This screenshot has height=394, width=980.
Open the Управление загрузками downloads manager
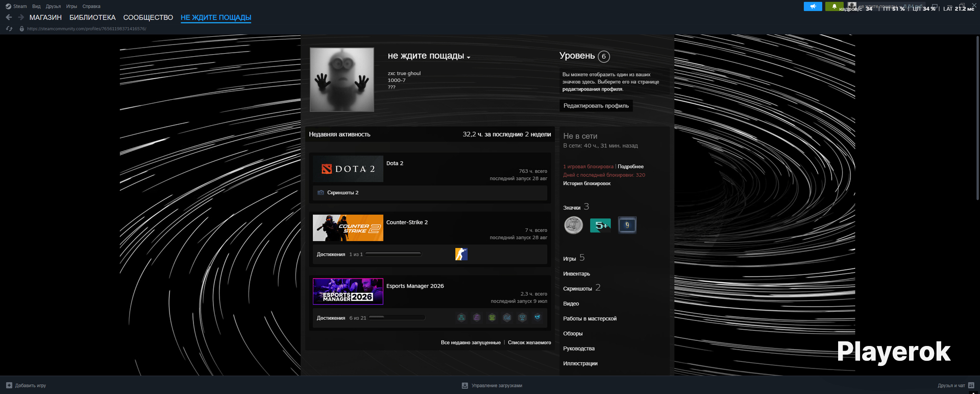click(497, 385)
